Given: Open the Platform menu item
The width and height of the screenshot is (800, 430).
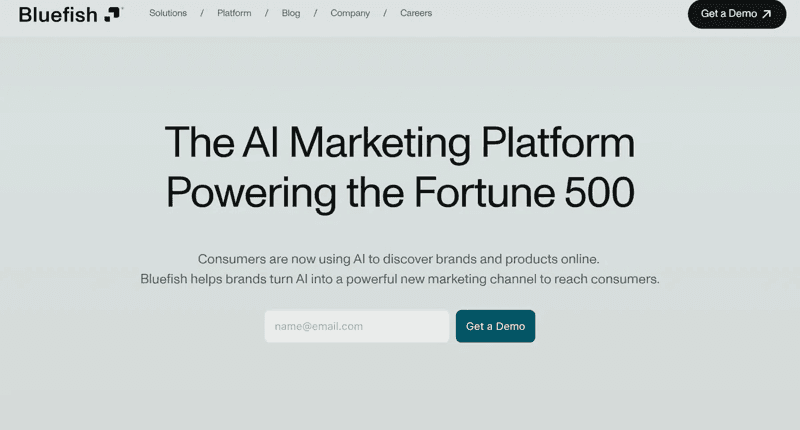Looking at the screenshot, I should pyautogui.click(x=234, y=13).
